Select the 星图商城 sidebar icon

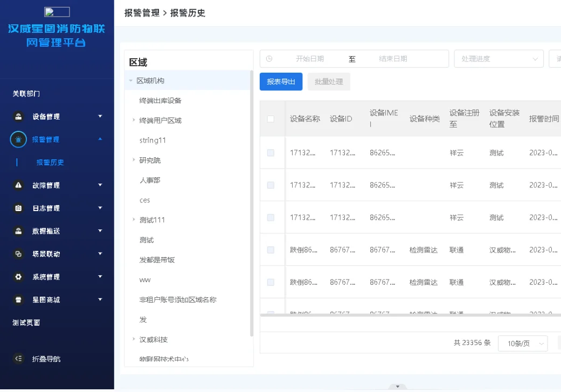tap(18, 299)
